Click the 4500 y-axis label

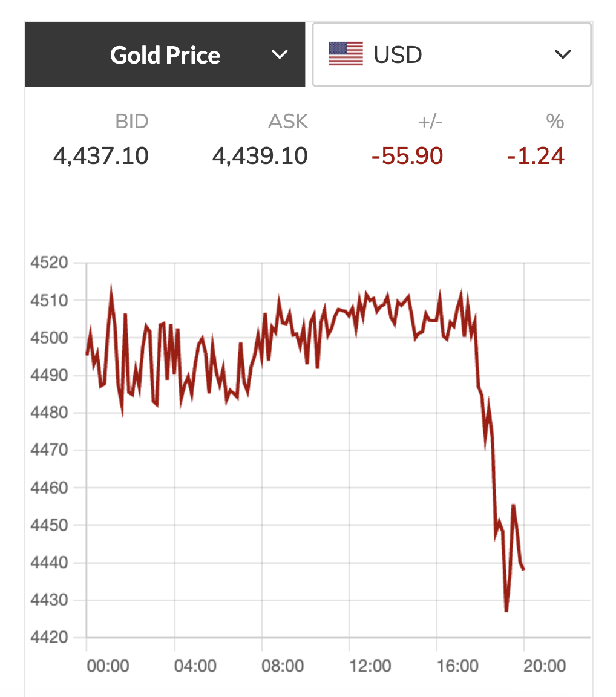point(48,338)
